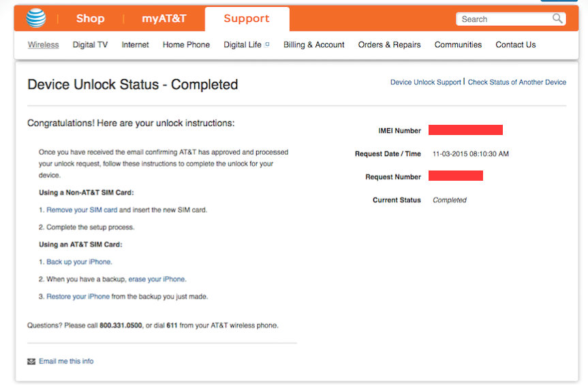Switch to the myAT&T tab
Image resolution: width=588 pixels, height=386 pixels.
[164, 18]
